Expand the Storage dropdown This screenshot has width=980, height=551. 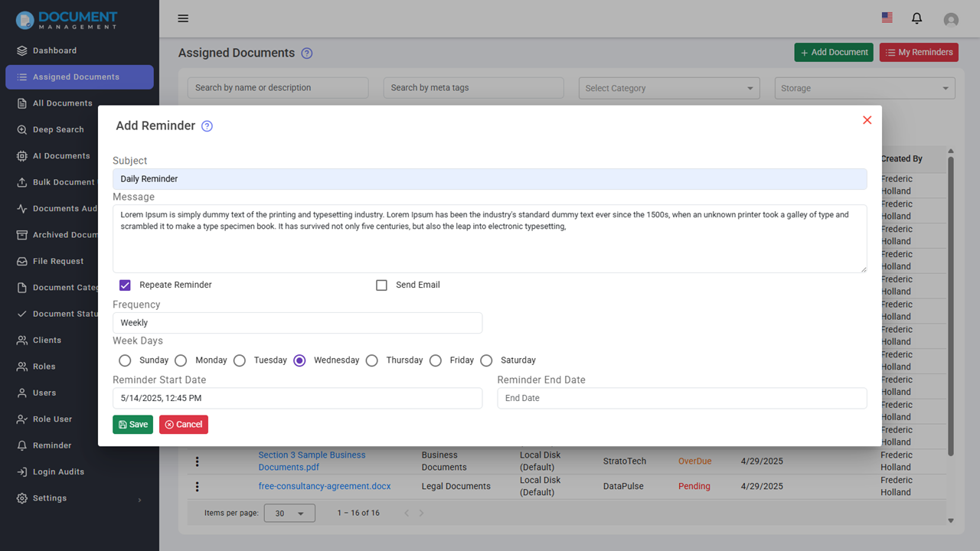[864, 88]
